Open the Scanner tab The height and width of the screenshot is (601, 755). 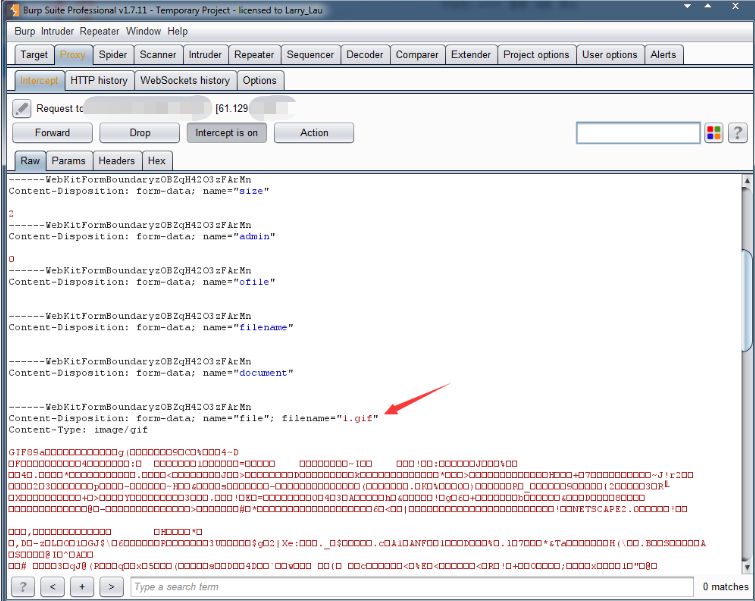click(158, 55)
